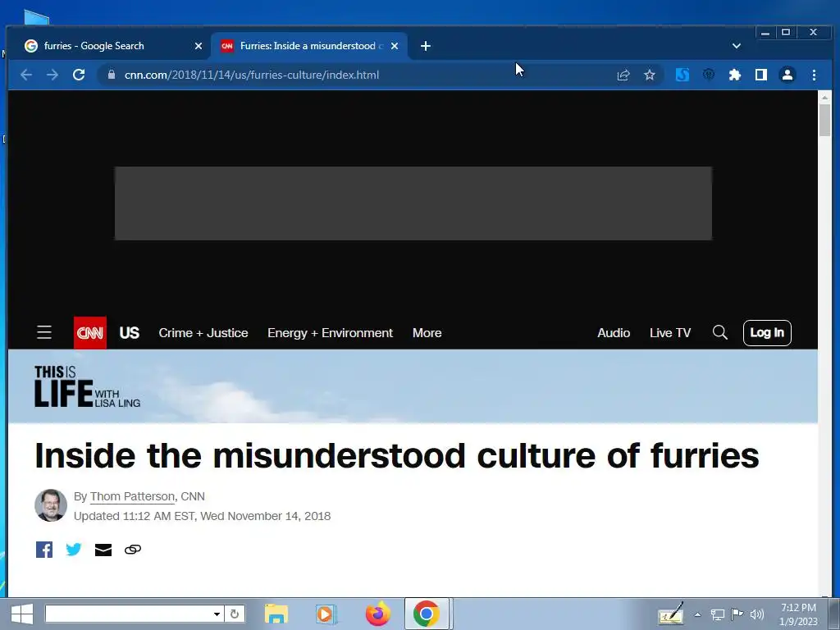Select the Furries CNN article tab

tap(309, 46)
